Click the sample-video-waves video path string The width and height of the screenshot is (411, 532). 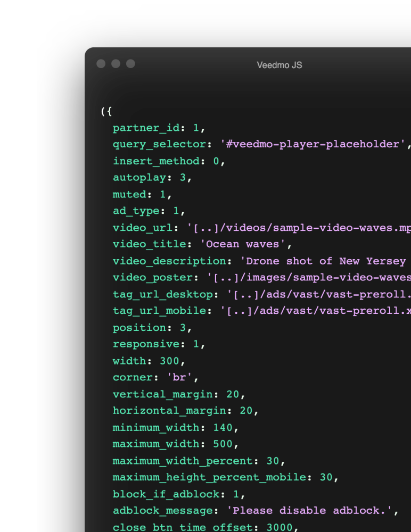tap(299, 228)
